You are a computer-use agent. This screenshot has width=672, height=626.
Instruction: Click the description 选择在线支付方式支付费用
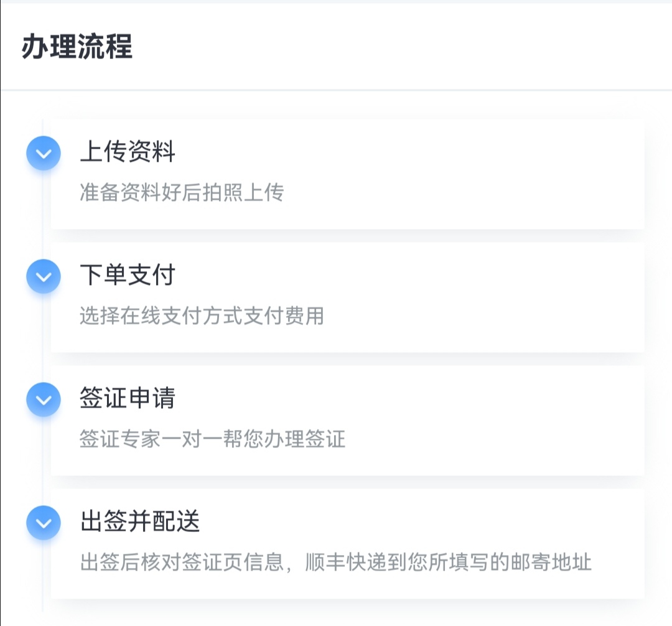point(202,315)
